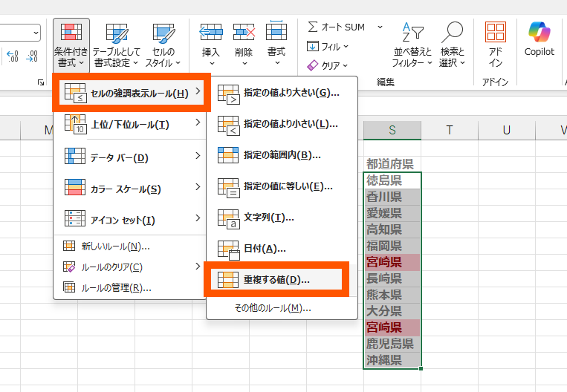Open ルールのクリア submenu
The image size is (567, 392).
[x=132, y=267]
